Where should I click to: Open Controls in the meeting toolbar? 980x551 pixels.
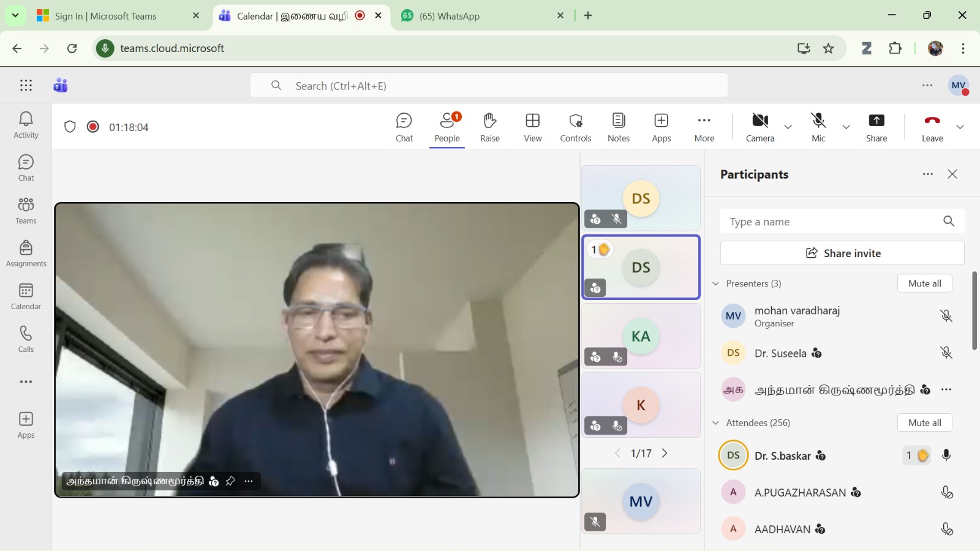[x=575, y=127]
